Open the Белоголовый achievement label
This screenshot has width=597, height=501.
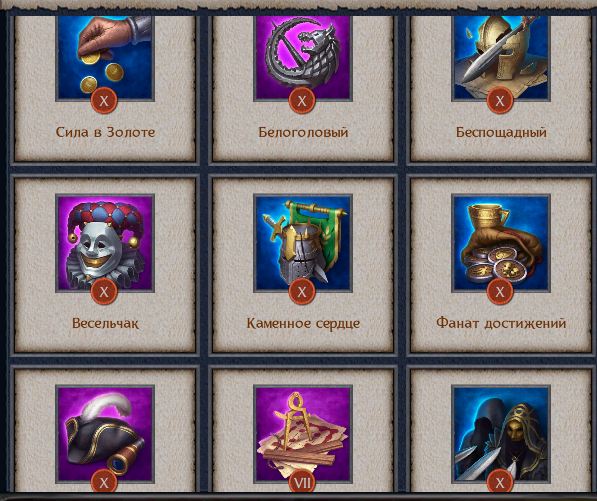(x=303, y=132)
